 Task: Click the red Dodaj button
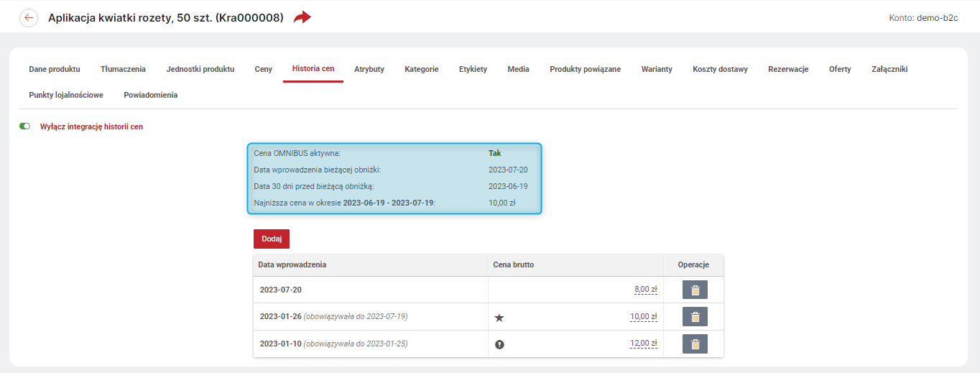point(272,239)
